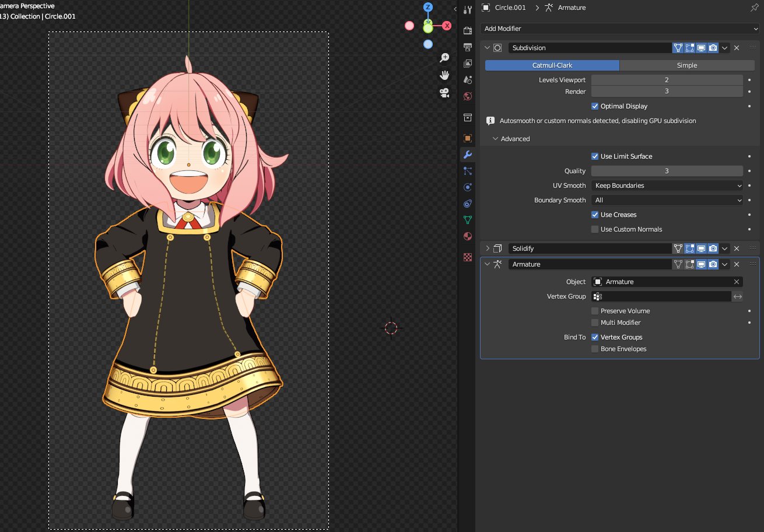The image size is (764, 532).
Task: Remove the Armature modifier with its X button
Action: pos(737,264)
